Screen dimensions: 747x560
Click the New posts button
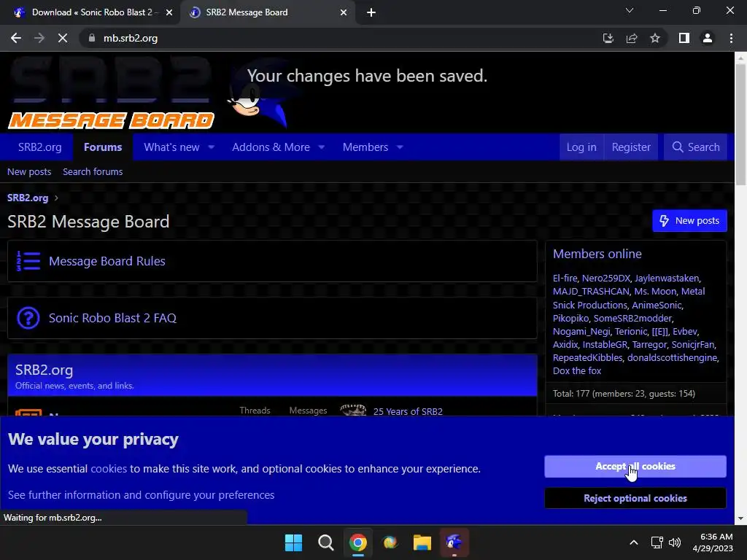coord(689,220)
